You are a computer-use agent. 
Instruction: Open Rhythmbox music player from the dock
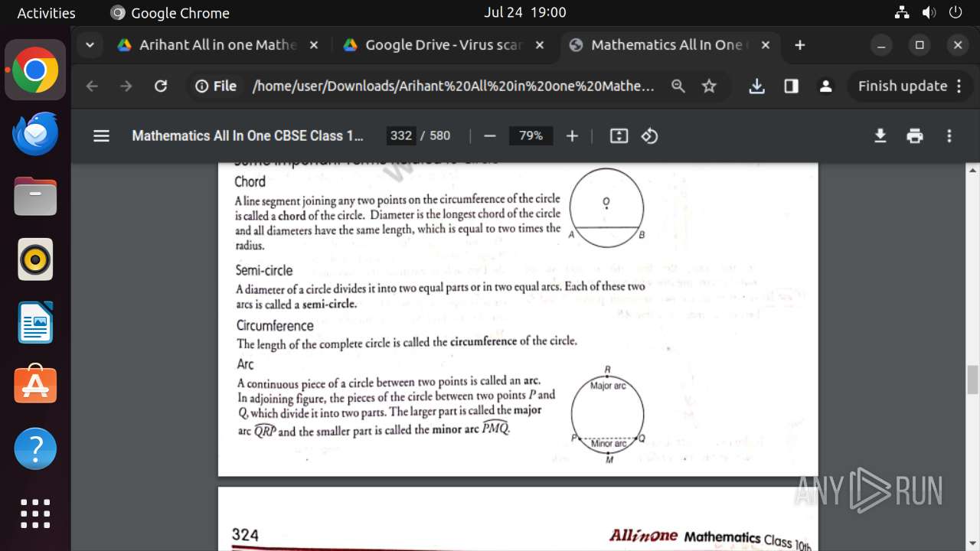pyautogui.click(x=35, y=259)
